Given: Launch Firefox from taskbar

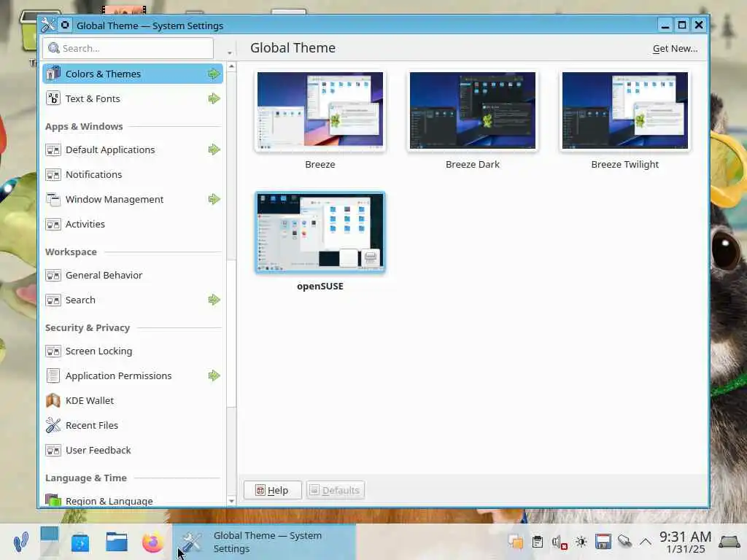Looking at the screenshot, I should [152, 542].
